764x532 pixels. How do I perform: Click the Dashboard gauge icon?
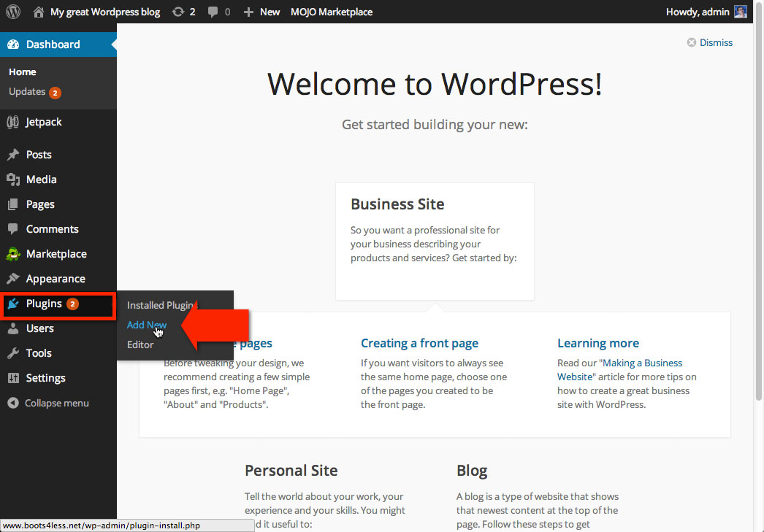click(13, 45)
